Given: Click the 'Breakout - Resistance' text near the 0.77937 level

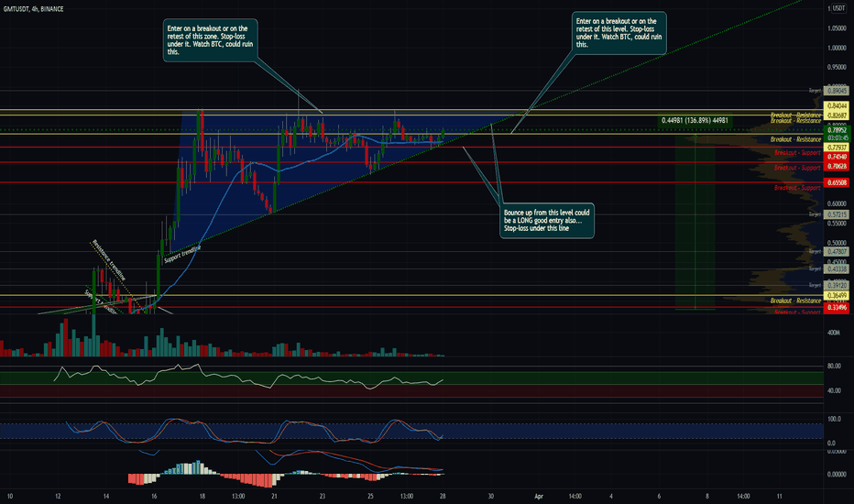Looking at the screenshot, I should pyautogui.click(x=795, y=139).
